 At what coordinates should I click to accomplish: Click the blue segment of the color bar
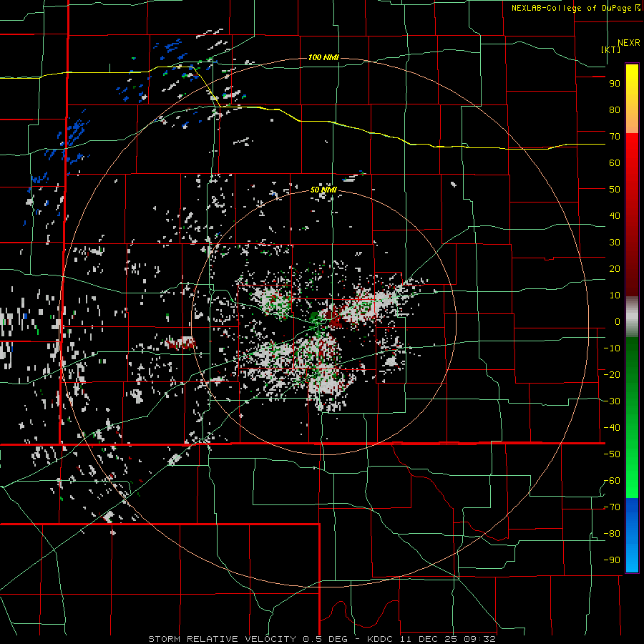coord(632,535)
